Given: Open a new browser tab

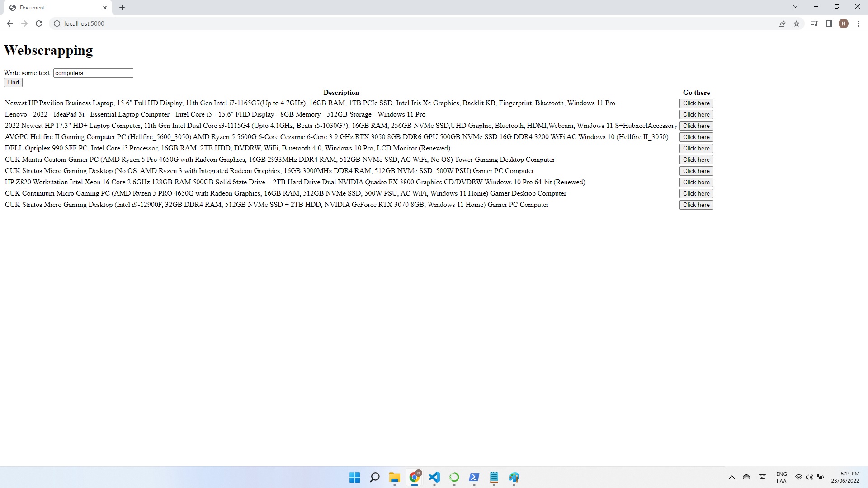Looking at the screenshot, I should (122, 8).
